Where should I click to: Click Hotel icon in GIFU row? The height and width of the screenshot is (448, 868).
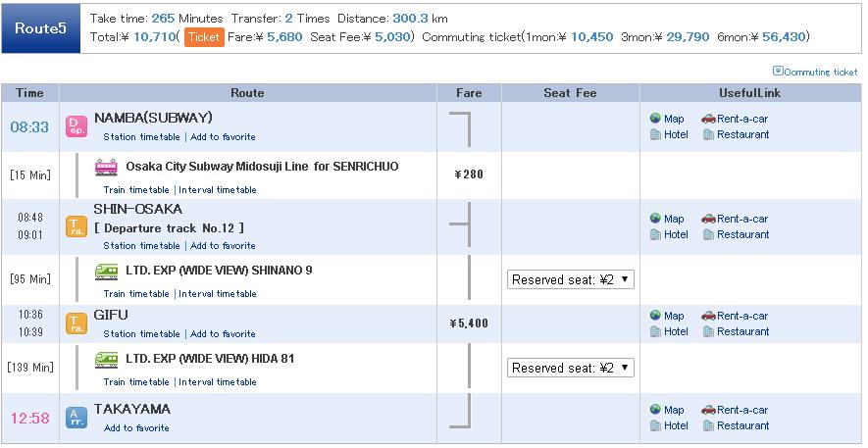(x=656, y=332)
